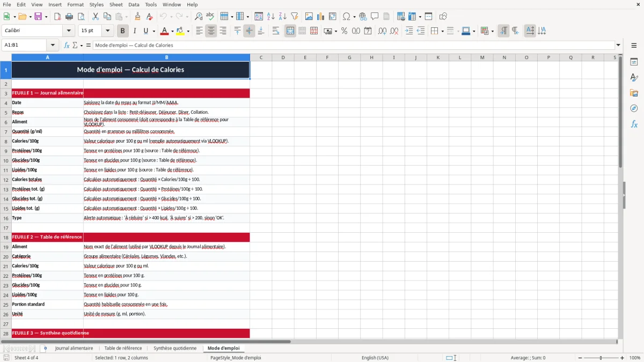Image resolution: width=644 pixels, height=362 pixels.
Task: Open Find & Replace from the toolbar
Action: coord(198,17)
